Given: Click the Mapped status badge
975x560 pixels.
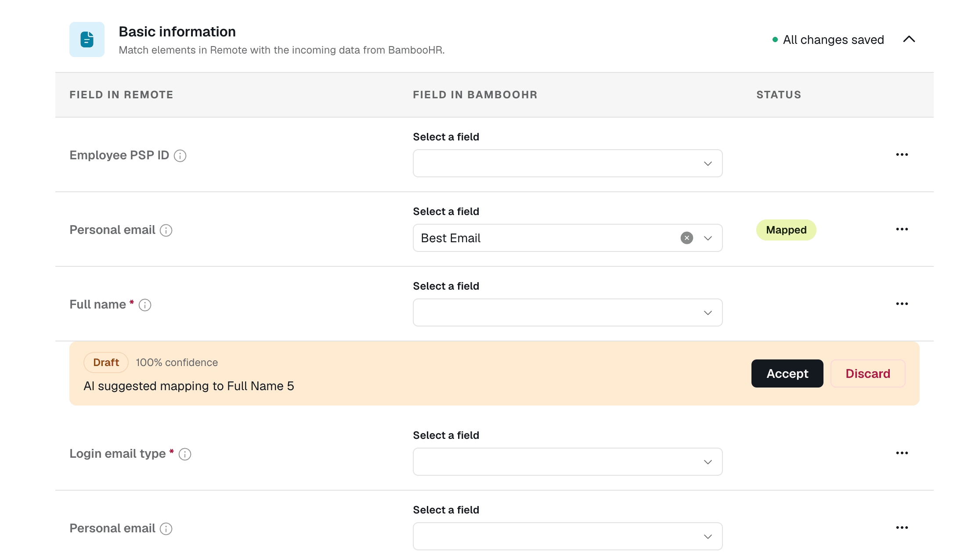Looking at the screenshot, I should 786,230.
